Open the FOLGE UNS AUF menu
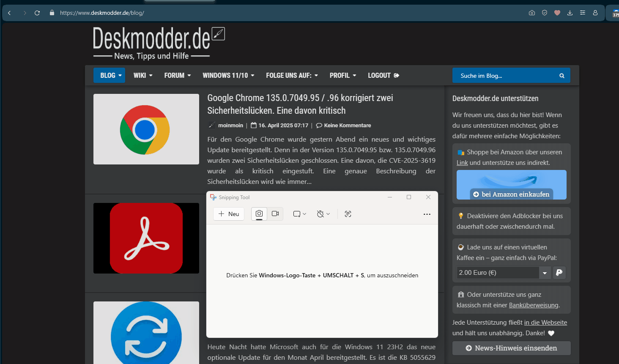This screenshot has width=619, height=364. point(292,75)
